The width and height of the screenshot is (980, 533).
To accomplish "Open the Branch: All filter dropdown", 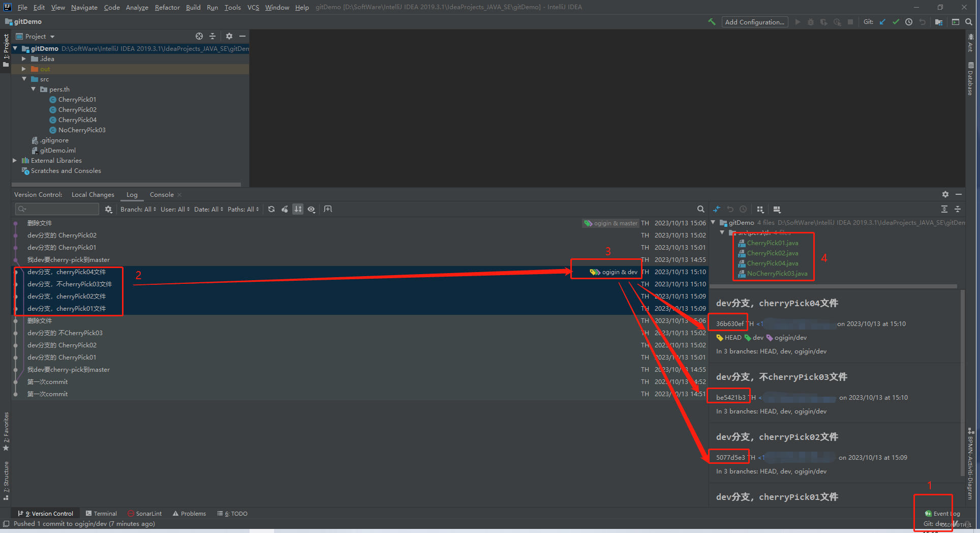I will [138, 209].
